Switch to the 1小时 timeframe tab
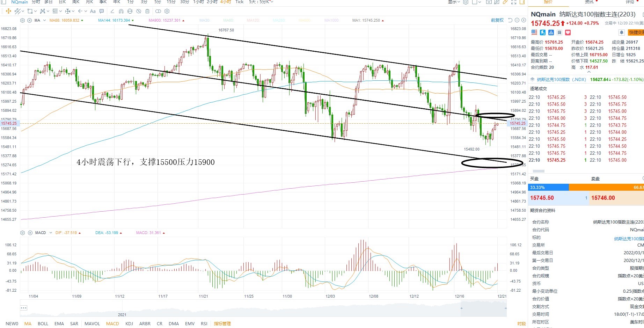 coord(198,2)
